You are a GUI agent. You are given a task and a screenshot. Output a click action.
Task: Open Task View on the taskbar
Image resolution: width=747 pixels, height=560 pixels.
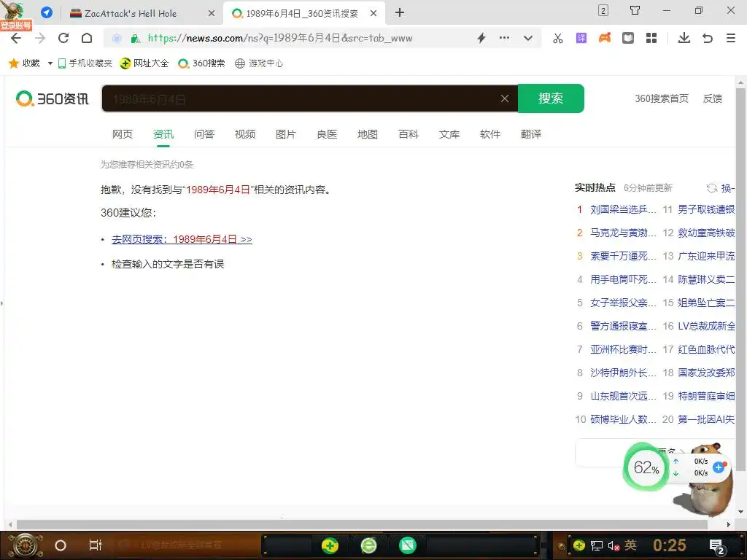[x=96, y=545]
